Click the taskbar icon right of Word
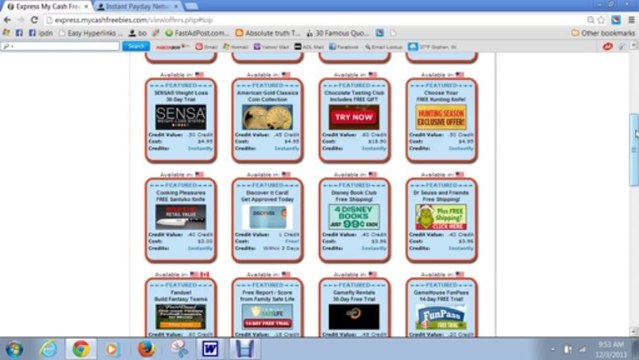The height and width of the screenshot is (360, 639). point(244,349)
